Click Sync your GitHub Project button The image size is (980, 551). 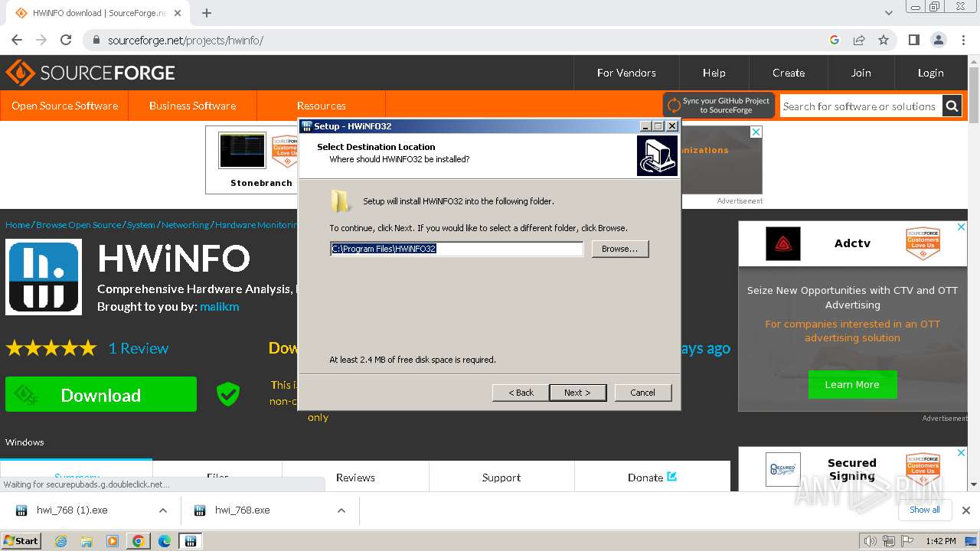point(719,106)
